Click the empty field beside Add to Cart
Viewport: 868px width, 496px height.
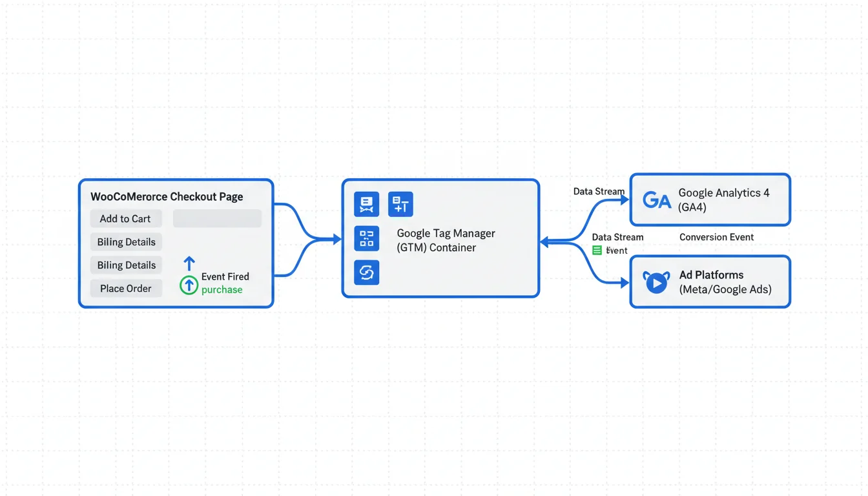click(217, 218)
